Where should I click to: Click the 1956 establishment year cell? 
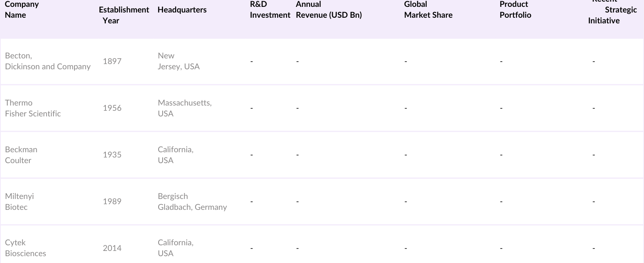[x=112, y=108]
